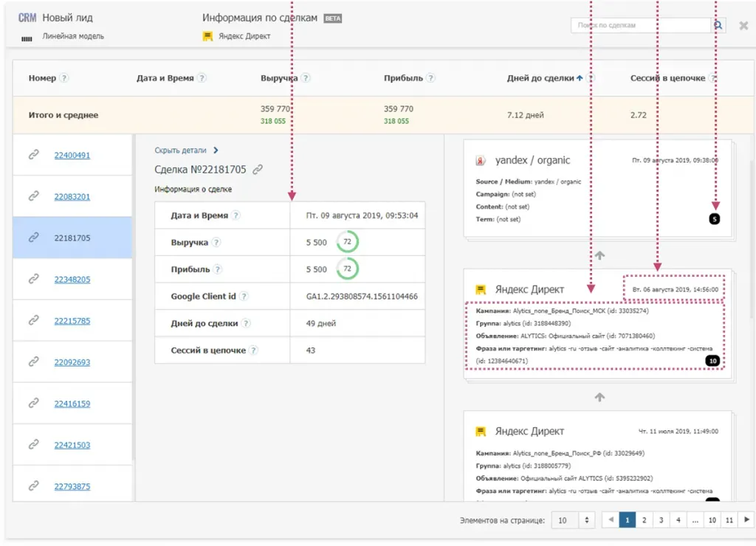Open deal 22793875
756x546 pixels.
tap(72, 487)
